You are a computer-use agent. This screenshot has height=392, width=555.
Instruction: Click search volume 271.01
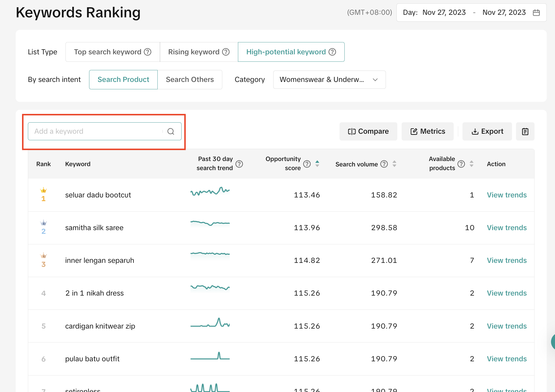pyautogui.click(x=384, y=260)
